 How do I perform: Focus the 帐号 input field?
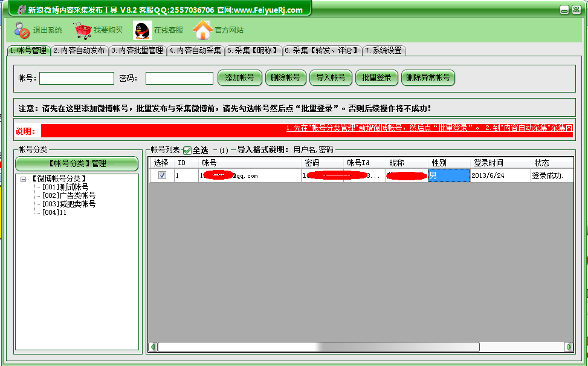77,79
